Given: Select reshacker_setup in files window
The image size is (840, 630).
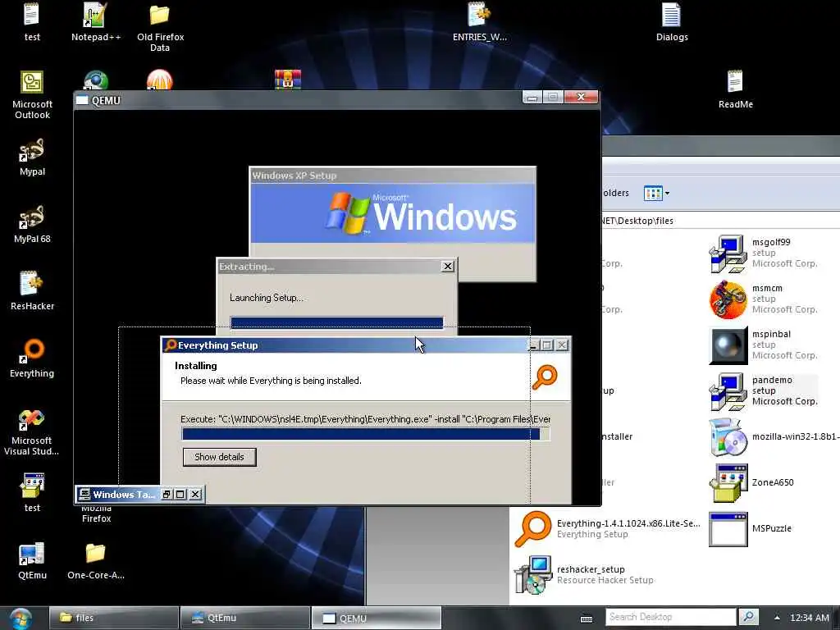Looking at the screenshot, I should click(584, 574).
